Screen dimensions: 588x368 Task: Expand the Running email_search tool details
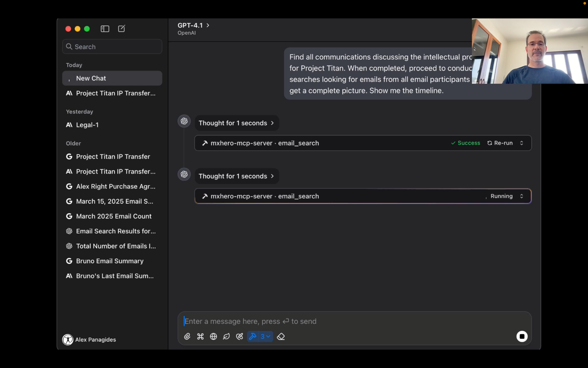[521, 196]
